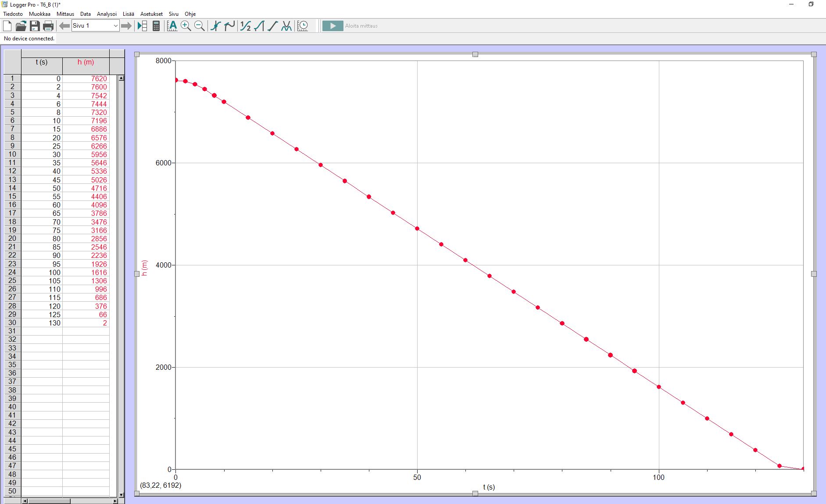Select the Tangent tool icon

click(229, 26)
